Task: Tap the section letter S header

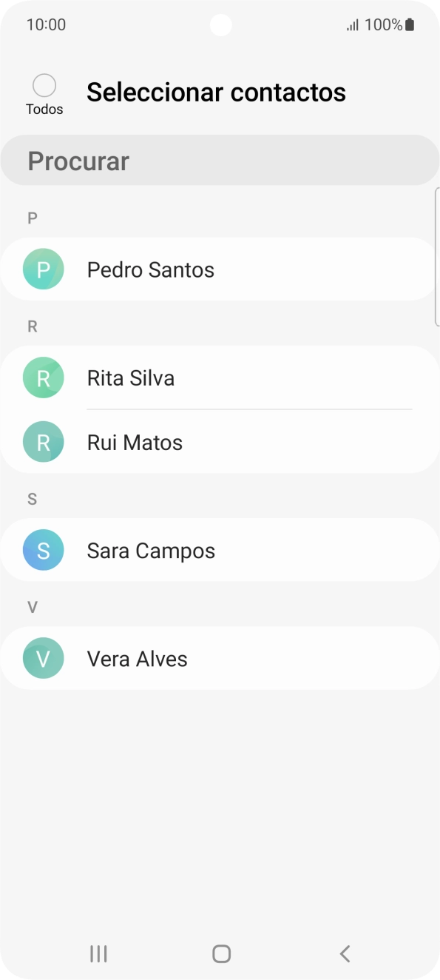Action: tap(32, 499)
